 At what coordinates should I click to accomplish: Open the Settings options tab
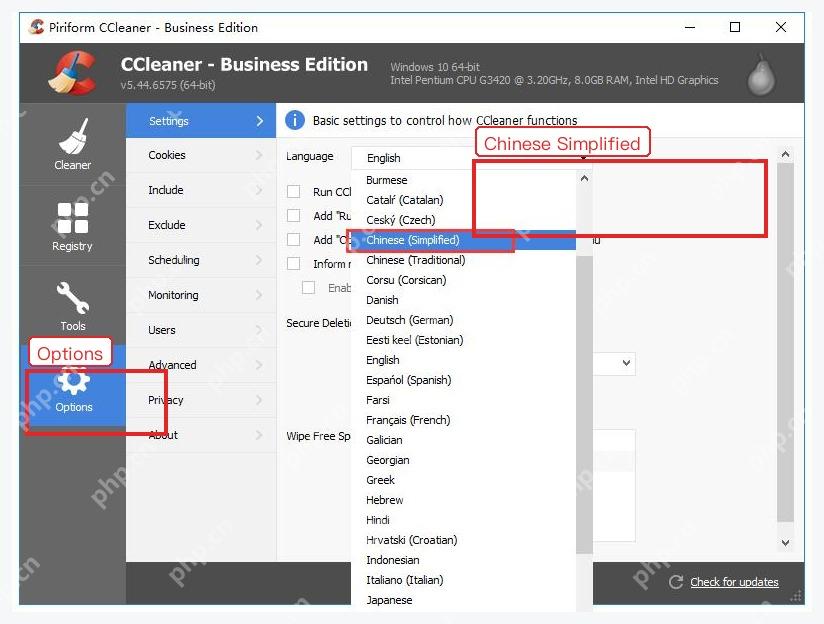click(201, 121)
